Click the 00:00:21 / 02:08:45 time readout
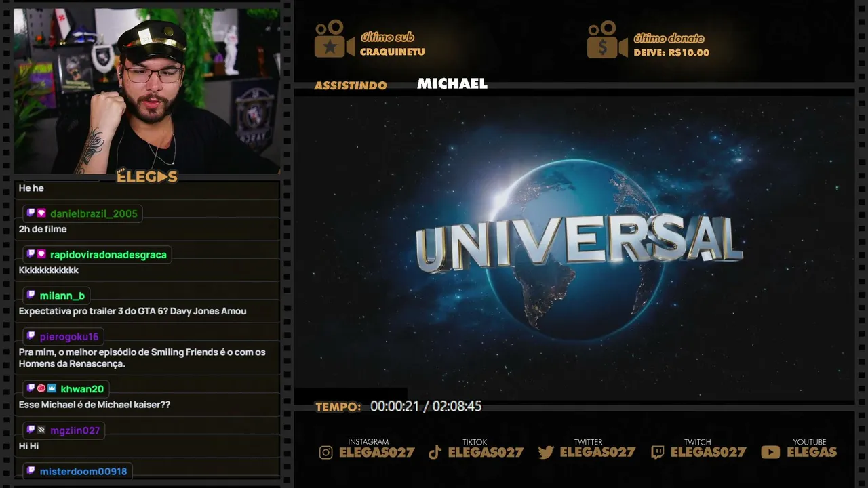The image size is (868, 488). [426, 407]
